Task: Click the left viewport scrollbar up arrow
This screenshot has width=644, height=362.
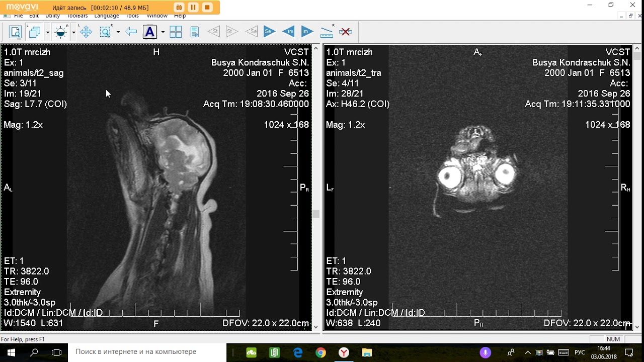Action: point(316,48)
